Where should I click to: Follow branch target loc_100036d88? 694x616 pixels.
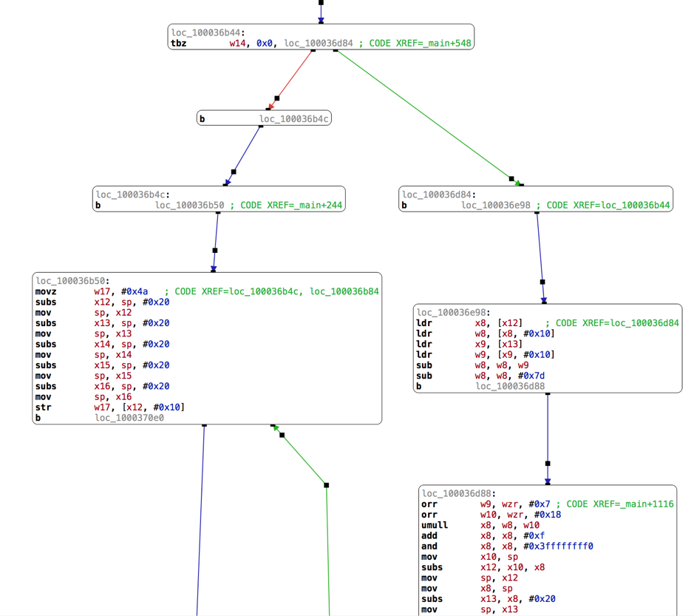510,386
